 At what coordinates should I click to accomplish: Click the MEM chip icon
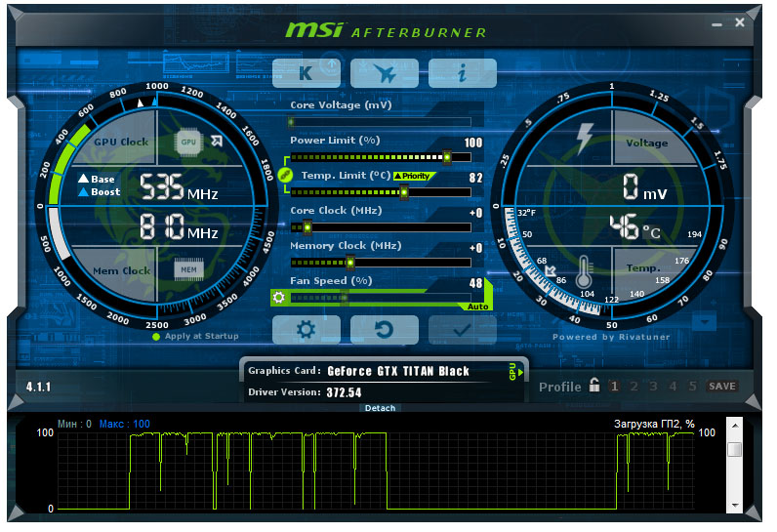(x=188, y=269)
